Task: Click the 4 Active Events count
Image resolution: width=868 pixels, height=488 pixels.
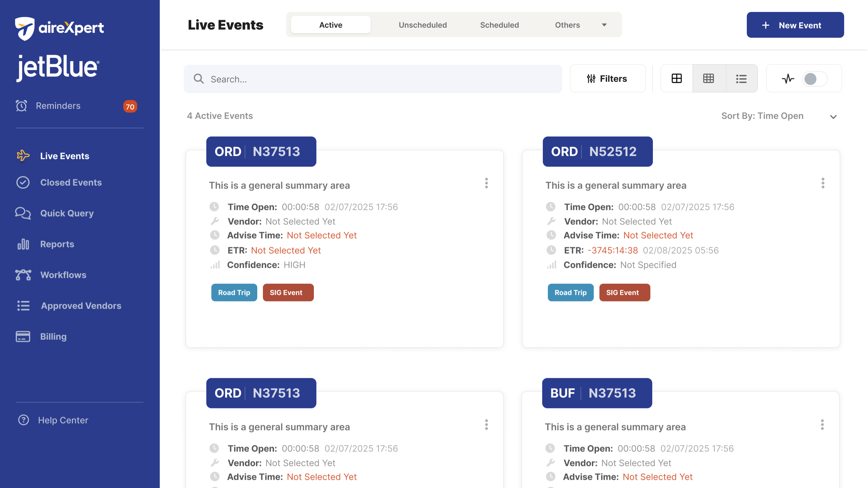Action: [220, 116]
